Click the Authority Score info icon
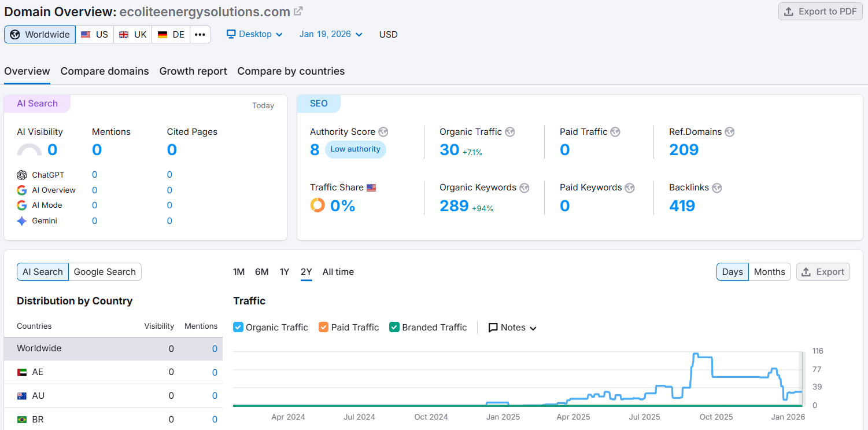The width and height of the screenshot is (868, 430). (383, 131)
